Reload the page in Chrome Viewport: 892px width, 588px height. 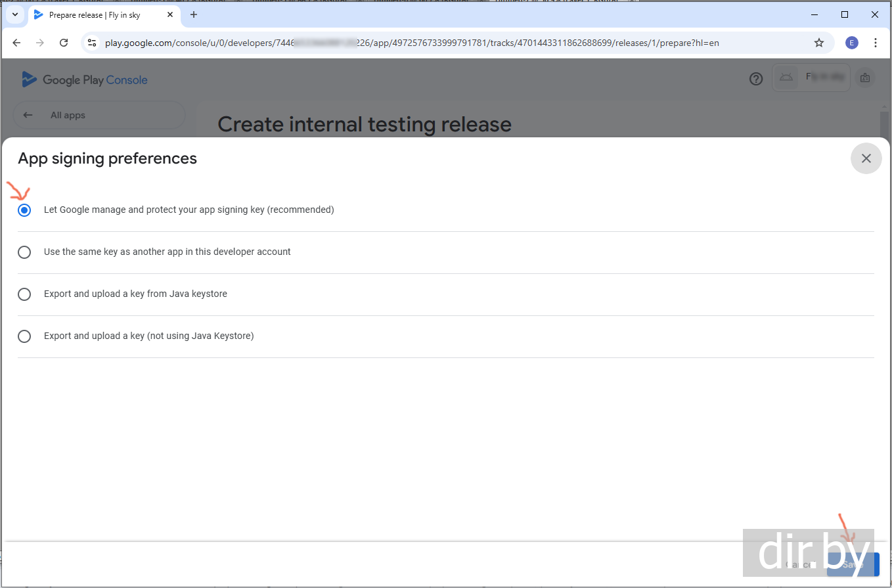pyautogui.click(x=64, y=43)
